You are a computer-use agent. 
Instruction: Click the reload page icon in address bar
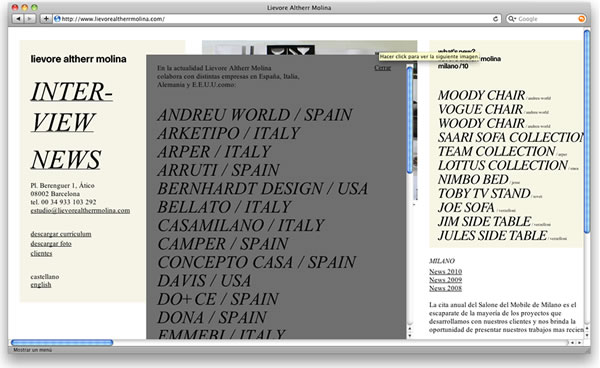(495, 19)
